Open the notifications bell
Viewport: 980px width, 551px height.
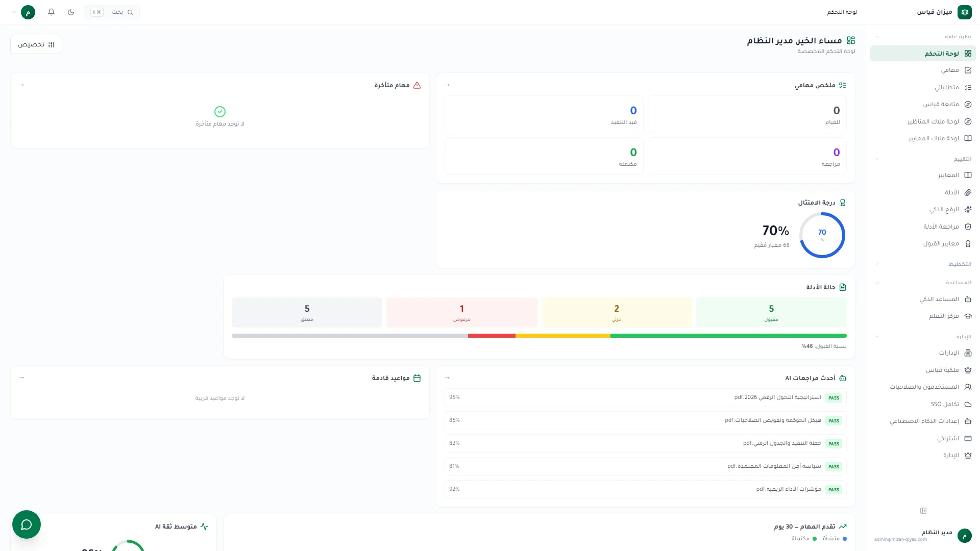(x=51, y=12)
